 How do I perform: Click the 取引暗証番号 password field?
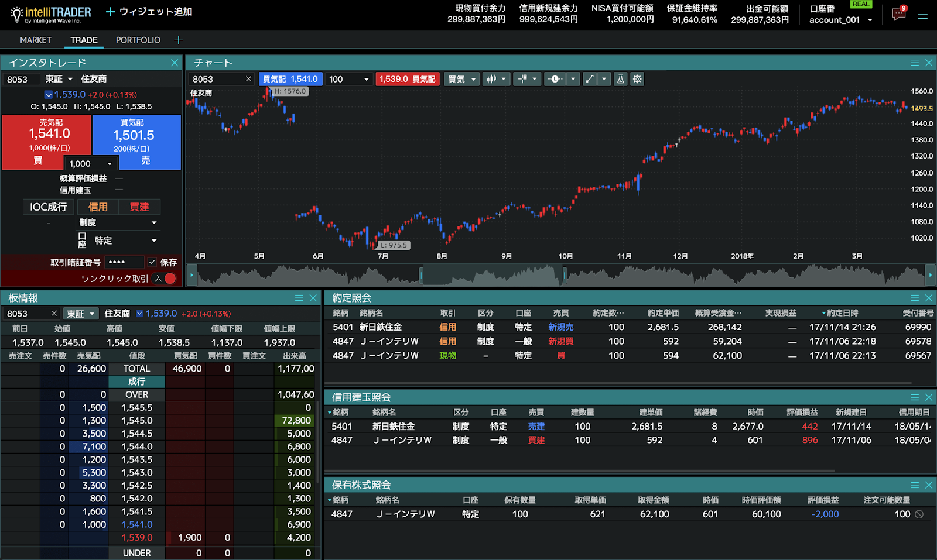point(124,262)
